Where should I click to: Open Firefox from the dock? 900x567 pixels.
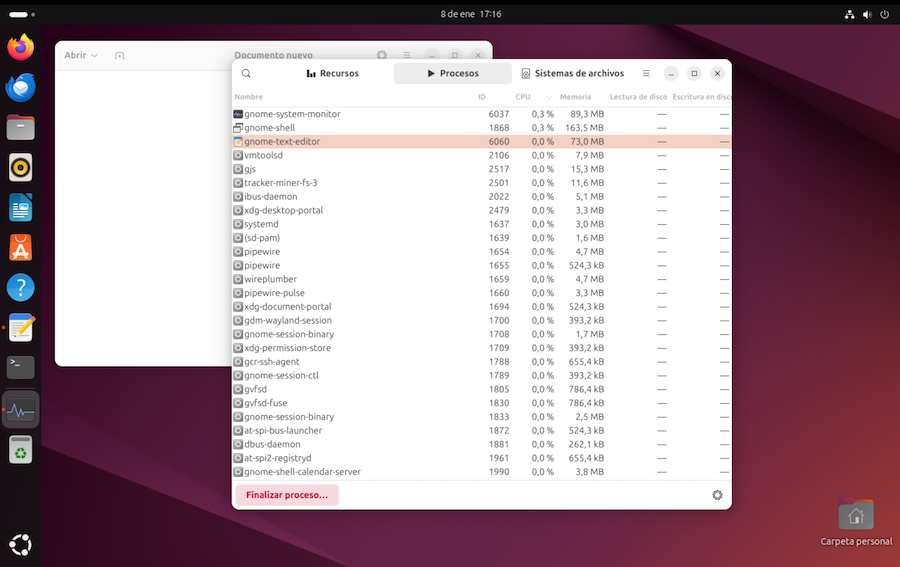(x=20, y=47)
